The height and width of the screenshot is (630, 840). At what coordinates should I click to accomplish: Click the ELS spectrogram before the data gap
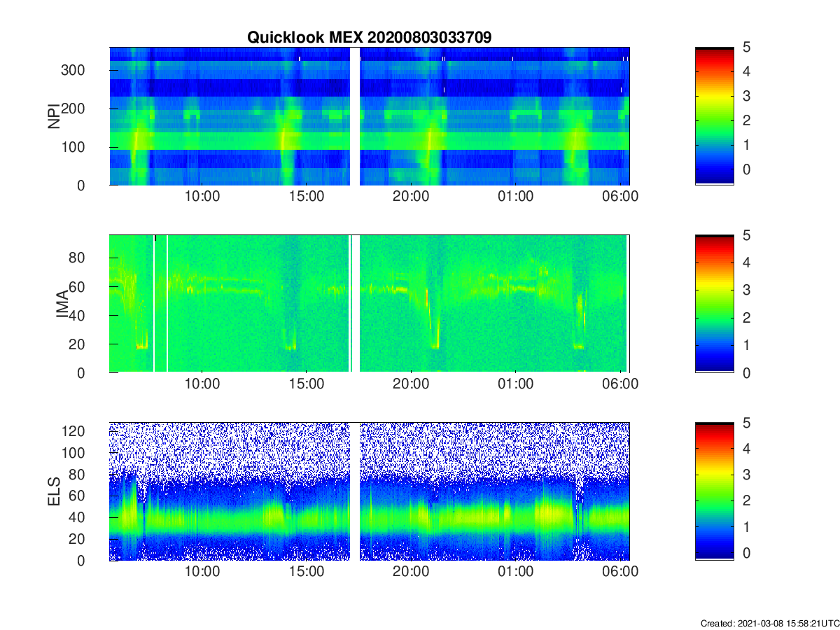pos(230,491)
